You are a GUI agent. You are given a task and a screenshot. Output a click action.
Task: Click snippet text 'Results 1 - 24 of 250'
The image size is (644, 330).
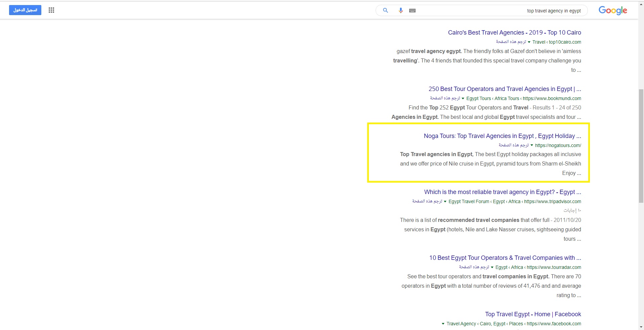tap(557, 108)
